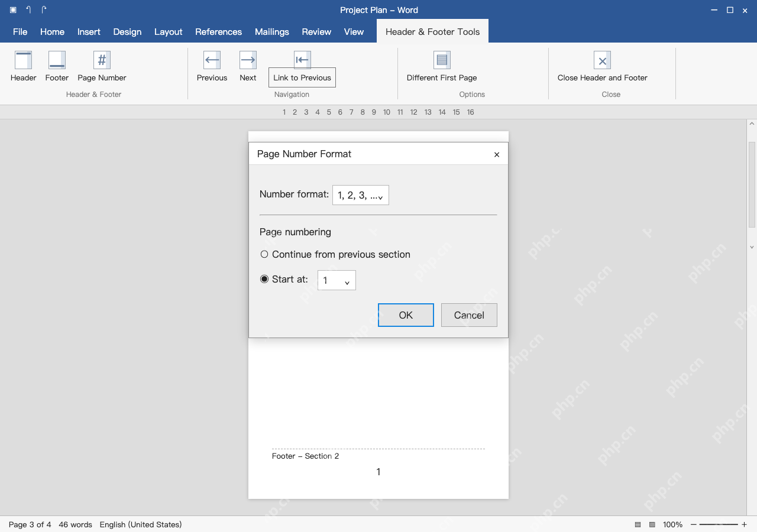Switch to the Insert tab
This screenshot has height=532, width=757.
pos(89,32)
